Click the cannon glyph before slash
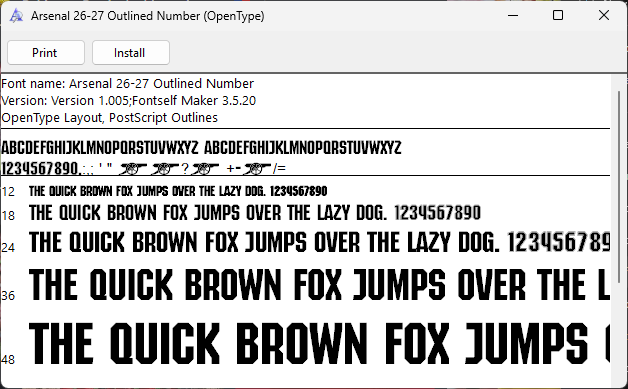This screenshot has width=628, height=389. [257, 169]
